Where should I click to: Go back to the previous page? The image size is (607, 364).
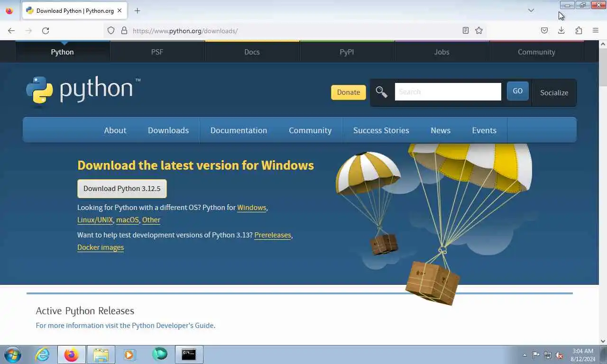[11, 31]
